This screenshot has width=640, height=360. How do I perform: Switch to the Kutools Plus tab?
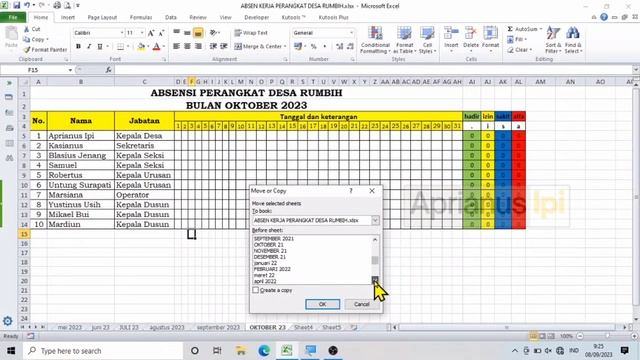tap(333, 18)
